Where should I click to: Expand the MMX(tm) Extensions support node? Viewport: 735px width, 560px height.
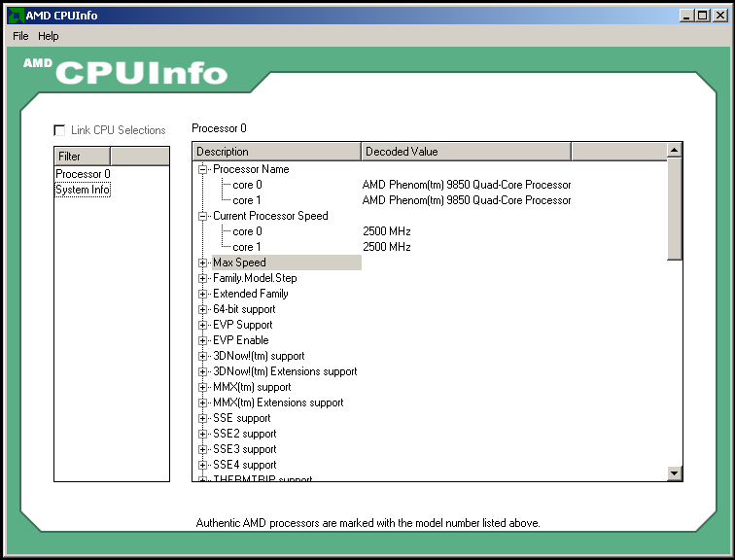[202, 402]
